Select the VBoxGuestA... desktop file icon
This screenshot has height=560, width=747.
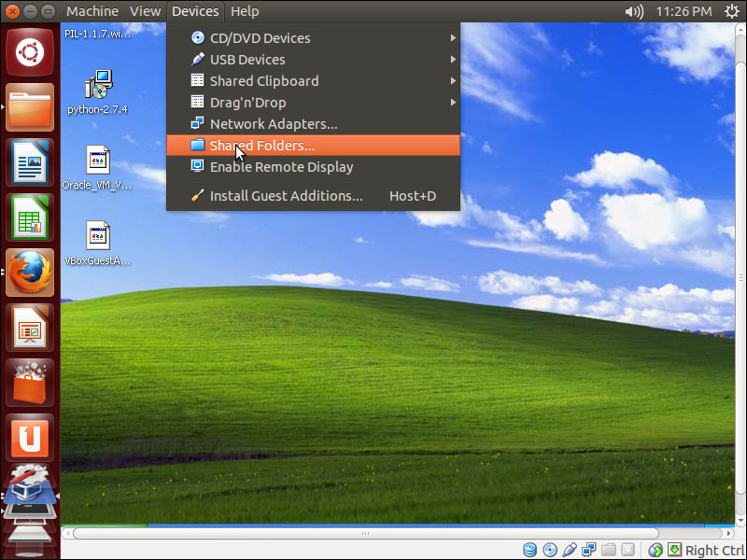(x=98, y=244)
